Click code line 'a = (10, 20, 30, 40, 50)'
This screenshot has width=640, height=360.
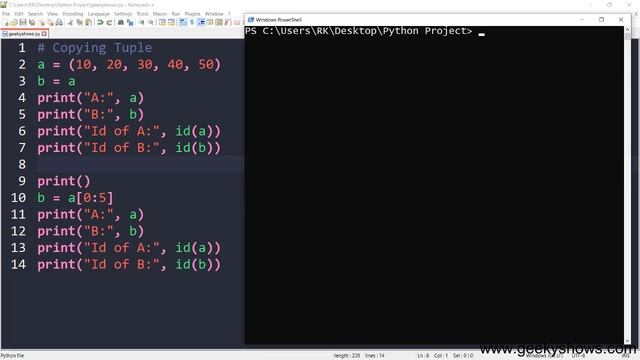129,64
